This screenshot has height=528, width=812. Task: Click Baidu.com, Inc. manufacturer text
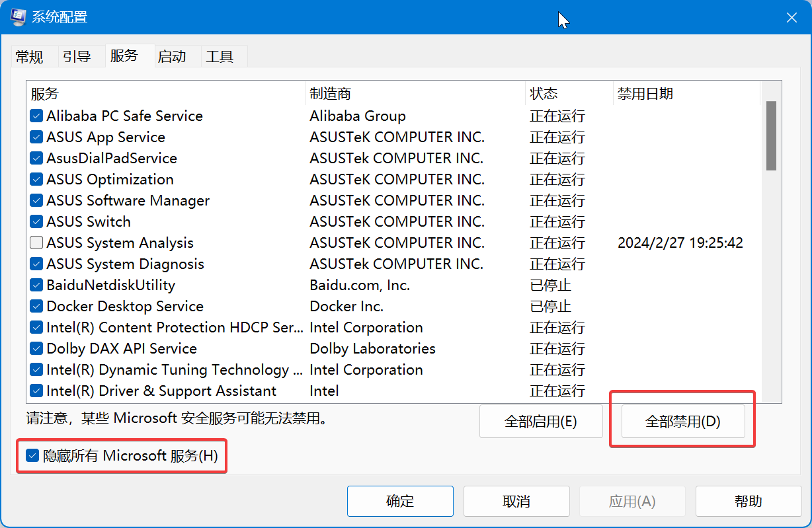[360, 285]
